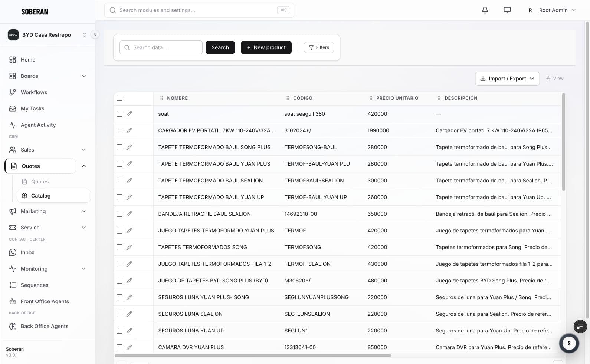The width and height of the screenshot is (590, 364).
Task: Open the Import / Export dropdown
Action: (x=507, y=79)
